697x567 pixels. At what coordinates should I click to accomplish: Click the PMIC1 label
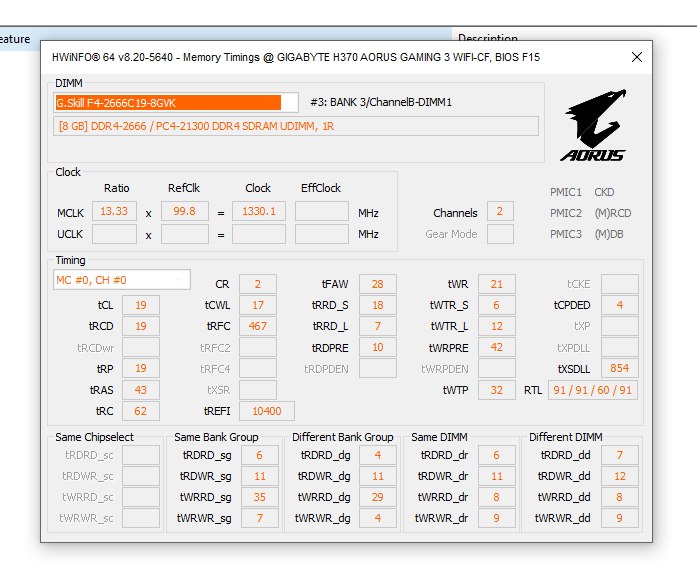565,192
